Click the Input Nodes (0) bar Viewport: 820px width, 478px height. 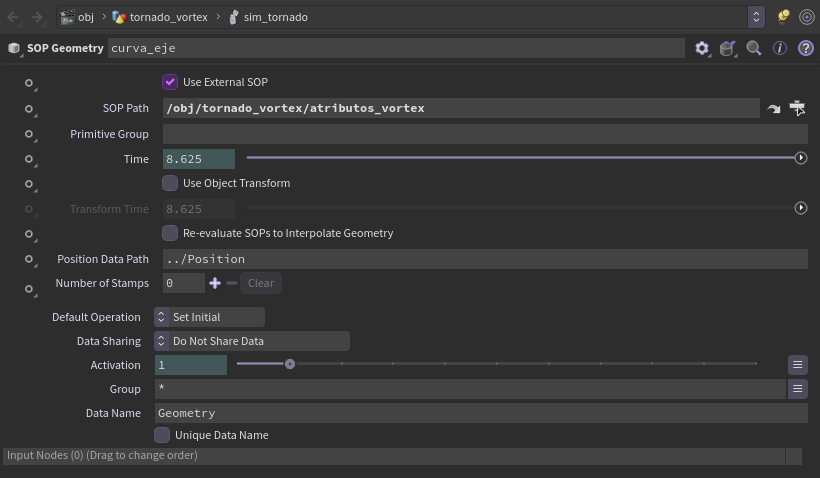[x=393, y=456]
